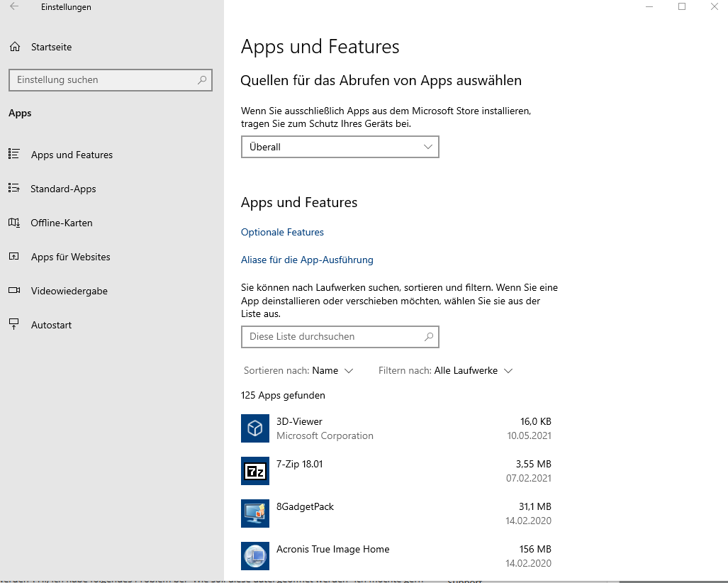This screenshot has width=728, height=583.
Task: Click the 3,55 MB size value
Action: (x=534, y=464)
